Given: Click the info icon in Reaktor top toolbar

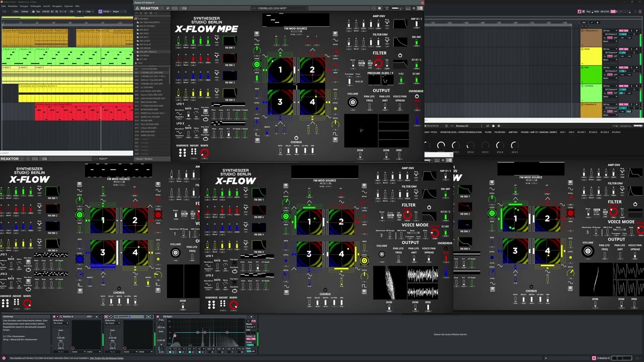Looking at the screenshot, I should (379, 8).
